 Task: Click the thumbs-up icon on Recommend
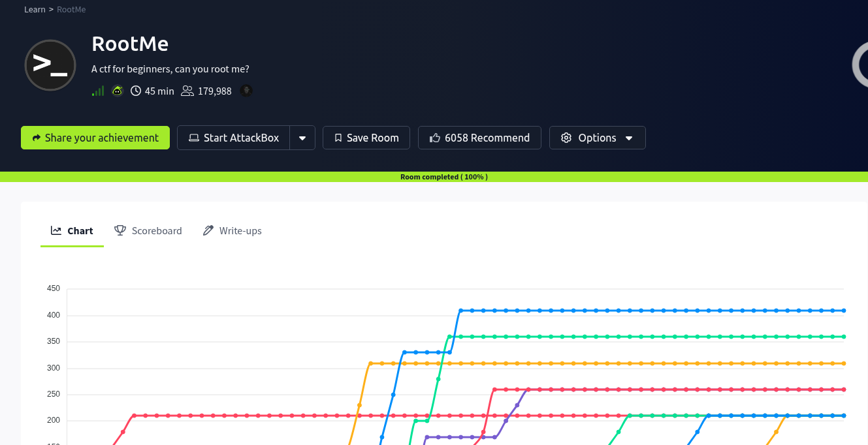[434, 138]
